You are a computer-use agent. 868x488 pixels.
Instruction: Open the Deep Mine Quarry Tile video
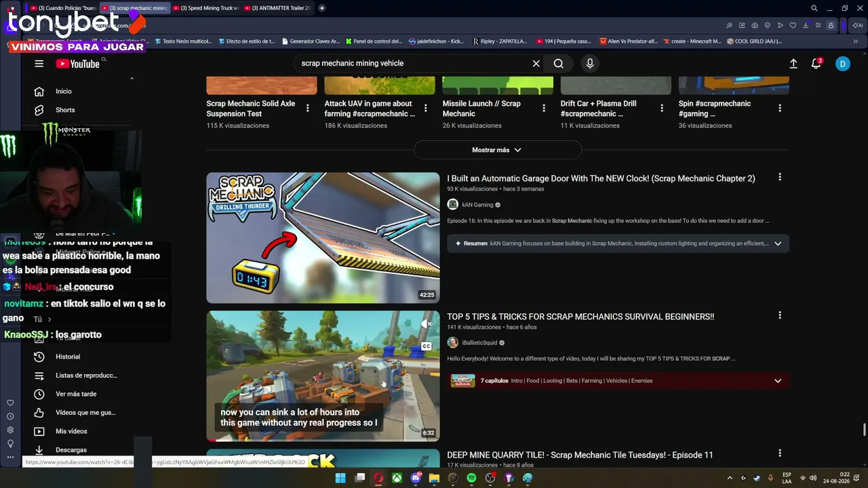pyautogui.click(x=580, y=455)
